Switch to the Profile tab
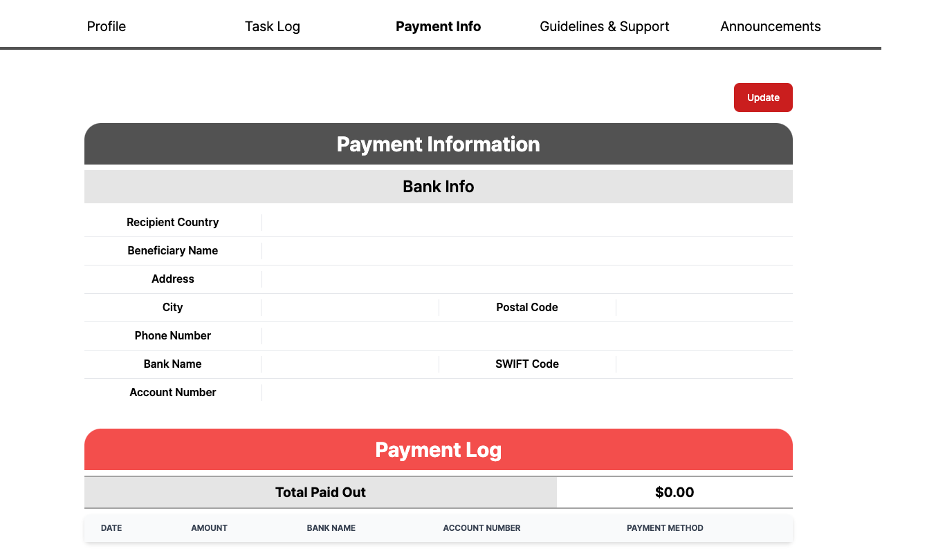Image resolution: width=927 pixels, height=560 pixels. tap(106, 26)
